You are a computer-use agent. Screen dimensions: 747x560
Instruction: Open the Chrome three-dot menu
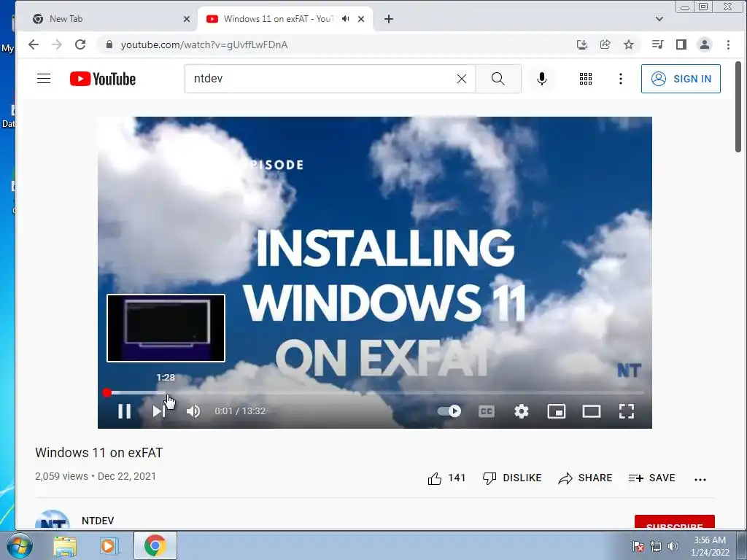[728, 44]
